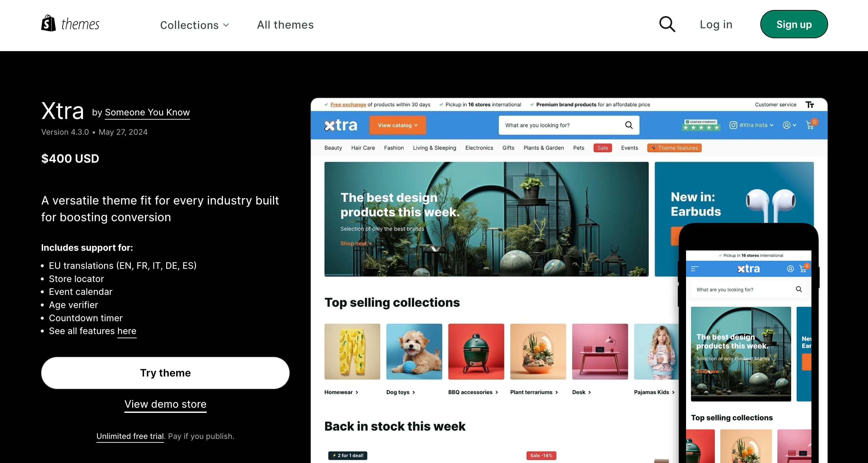
Task: Open the View catalog dropdown button
Action: [398, 125]
